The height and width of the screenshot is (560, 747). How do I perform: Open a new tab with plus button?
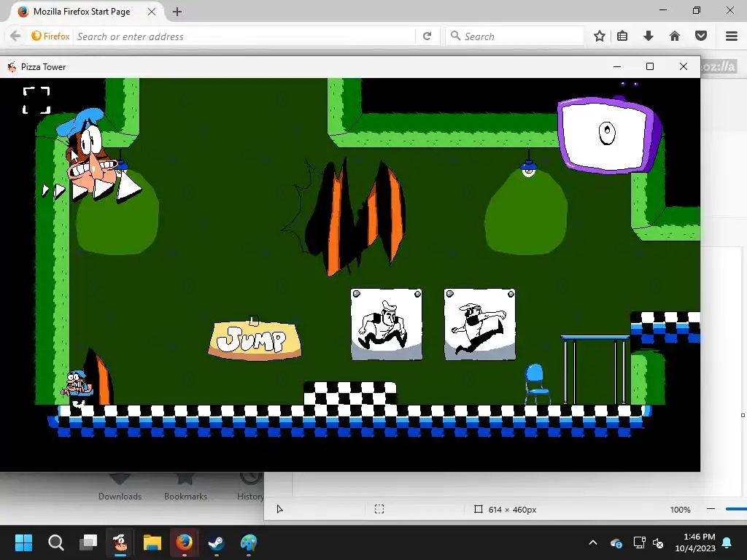[x=177, y=12]
